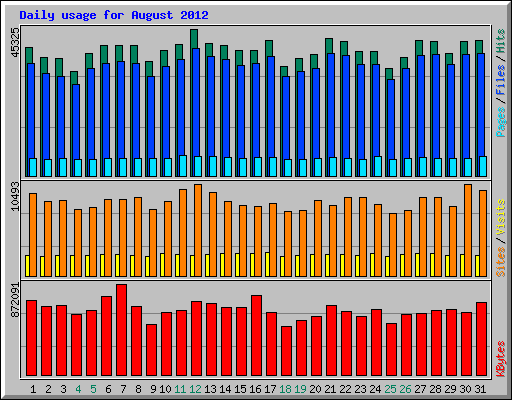The image size is (512, 400).
Task: Click the yellow sites bar for day 17
Action: tap(267, 264)
